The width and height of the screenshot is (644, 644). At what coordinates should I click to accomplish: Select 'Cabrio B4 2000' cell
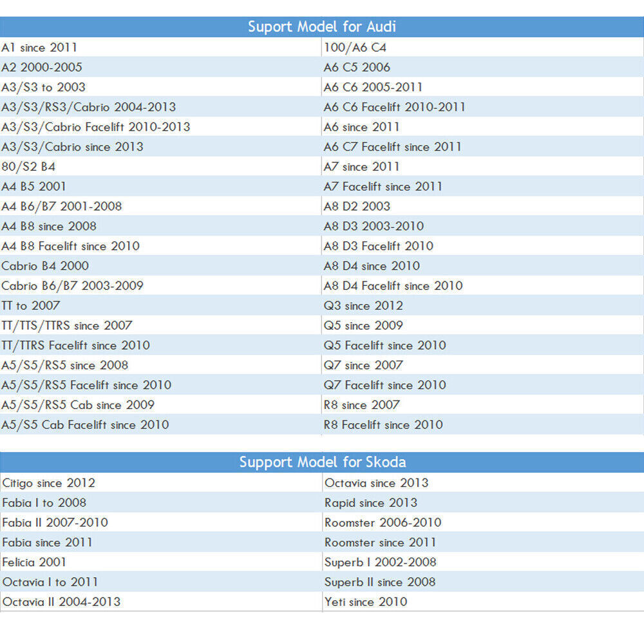point(160,266)
